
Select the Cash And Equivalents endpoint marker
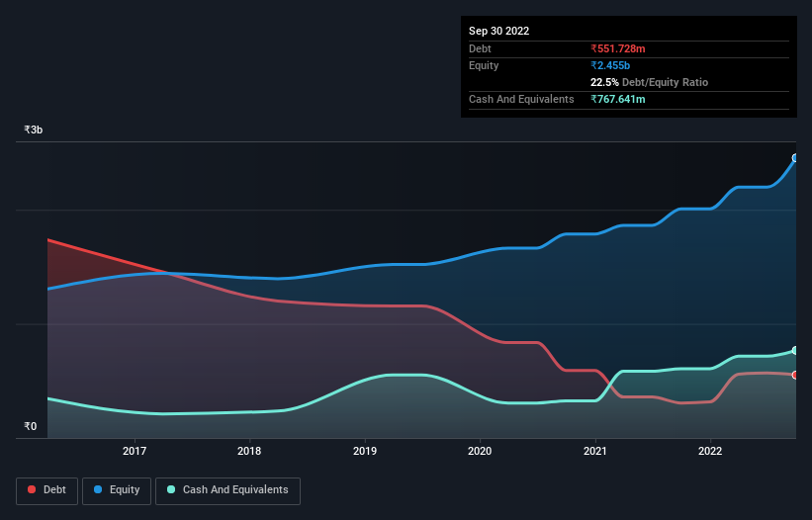point(795,350)
